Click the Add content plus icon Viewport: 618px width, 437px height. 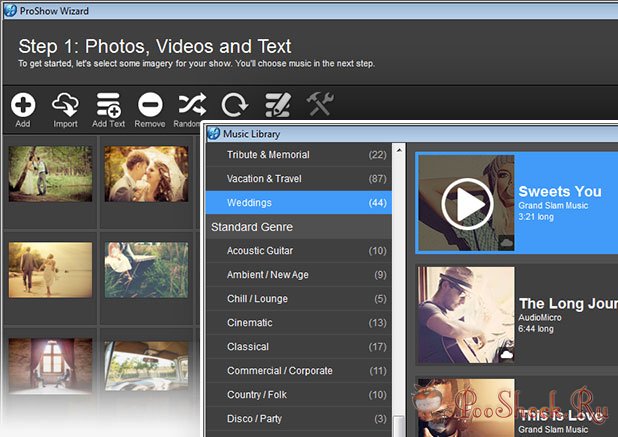coord(23,105)
